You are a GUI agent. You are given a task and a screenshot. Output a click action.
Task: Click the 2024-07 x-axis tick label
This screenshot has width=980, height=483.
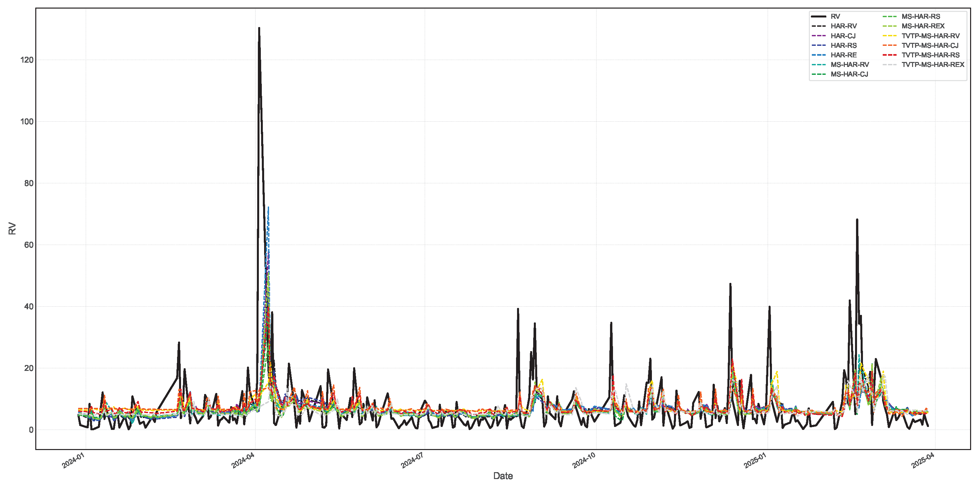[x=413, y=461]
